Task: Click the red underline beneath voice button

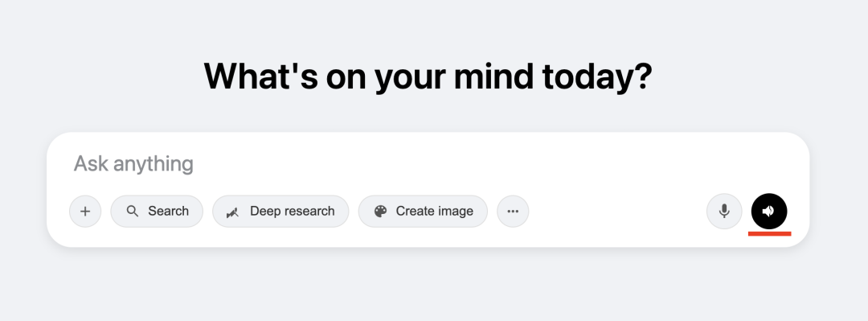Action: 769,234
